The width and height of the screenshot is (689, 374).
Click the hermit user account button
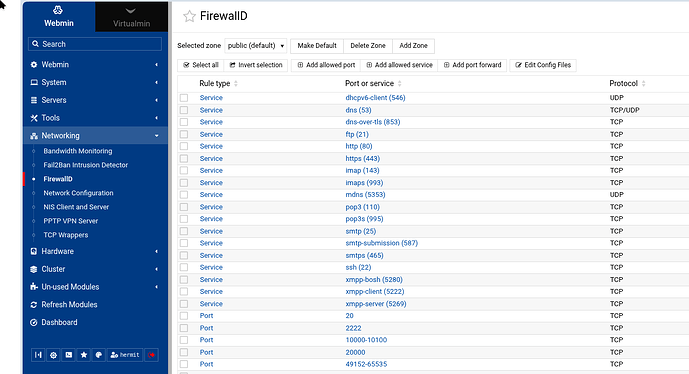(x=125, y=355)
